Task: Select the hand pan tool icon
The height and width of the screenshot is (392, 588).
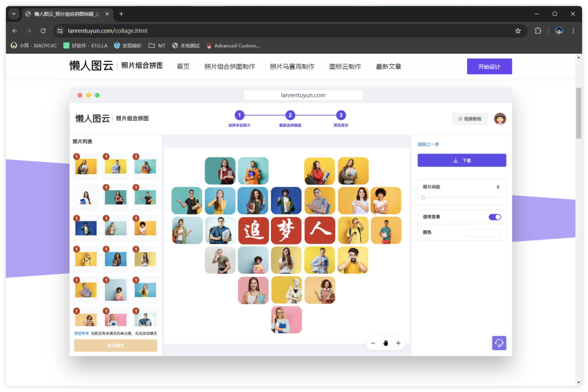Action: point(385,343)
